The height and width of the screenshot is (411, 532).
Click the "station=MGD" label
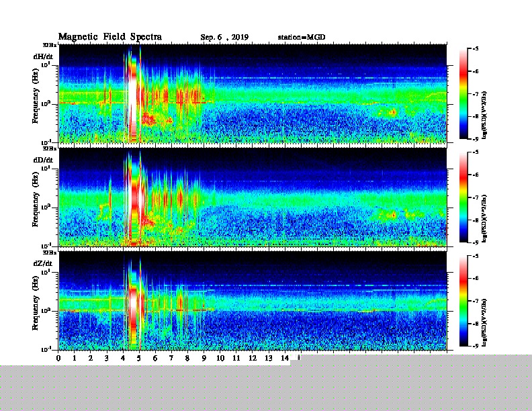[x=302, y=37]
